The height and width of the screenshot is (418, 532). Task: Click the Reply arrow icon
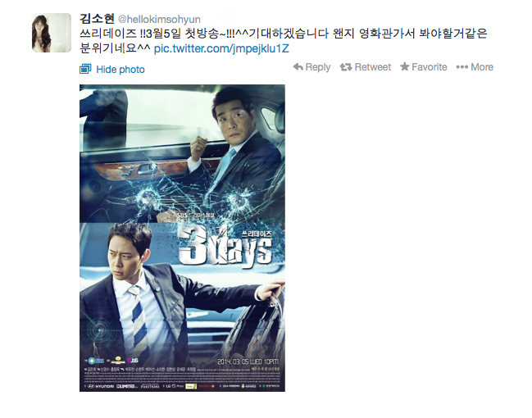pos(298,67)
